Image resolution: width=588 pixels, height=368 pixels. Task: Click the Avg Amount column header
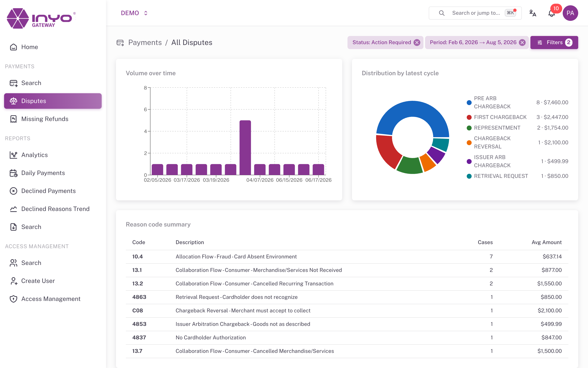(x=546, y=242)
